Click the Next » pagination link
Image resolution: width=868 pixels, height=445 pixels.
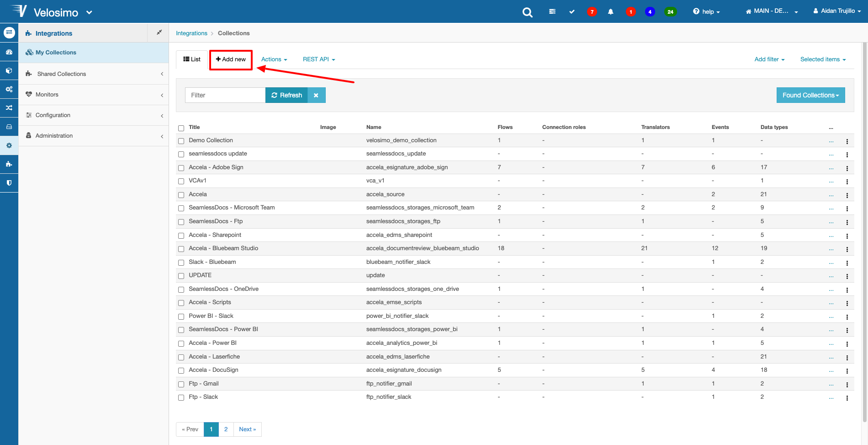247,429
